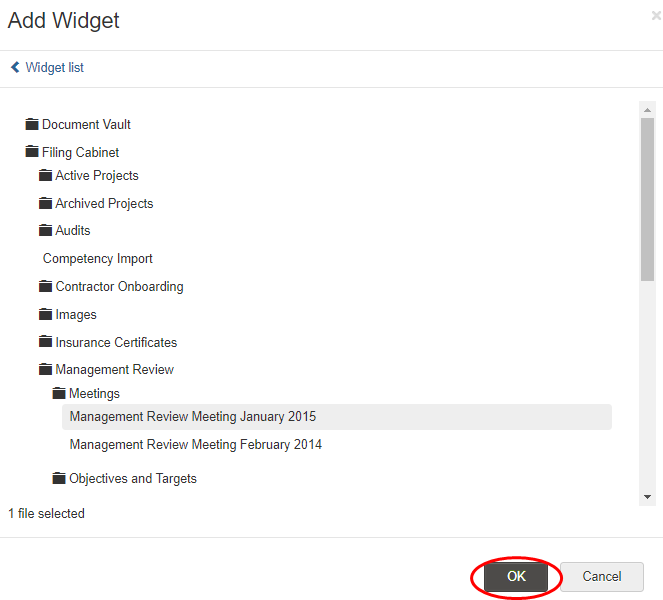663x600 pixels.
Task: Click the Audits folder icon
Action: [x=45, y=231]
